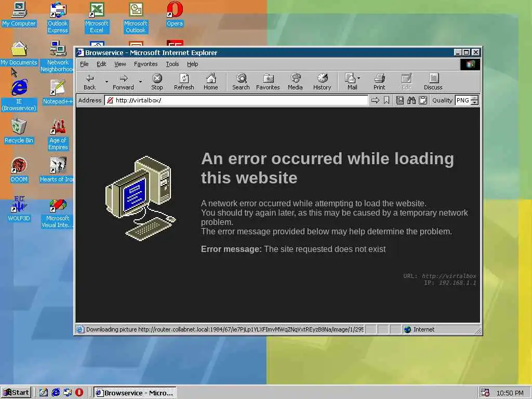Viewport: 532px width, 399px height.
Task: Click the Windows logo throbber in the menu bar
Action: pyautogui.click(x=470, y=64)
